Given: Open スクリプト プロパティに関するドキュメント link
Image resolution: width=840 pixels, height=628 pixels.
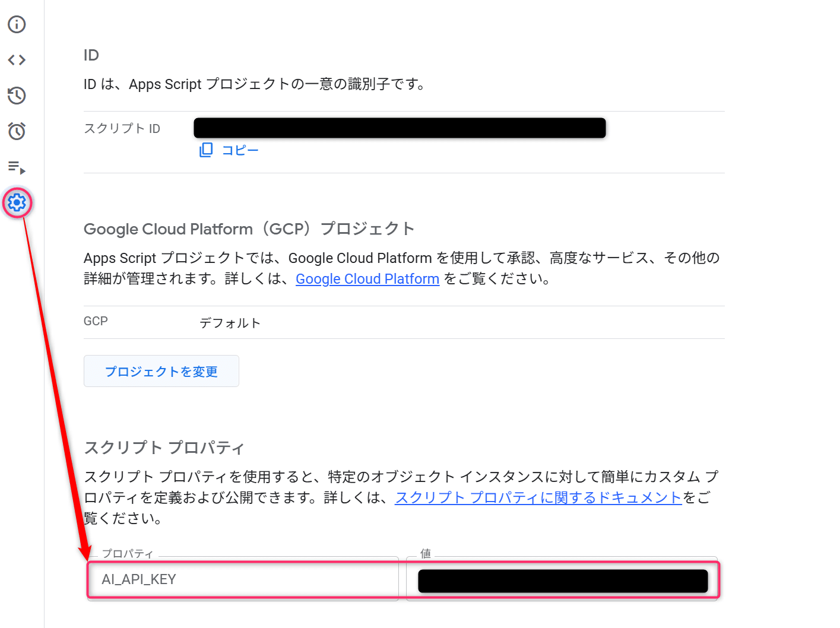Looking at the screenshot, I should (538, 497).
